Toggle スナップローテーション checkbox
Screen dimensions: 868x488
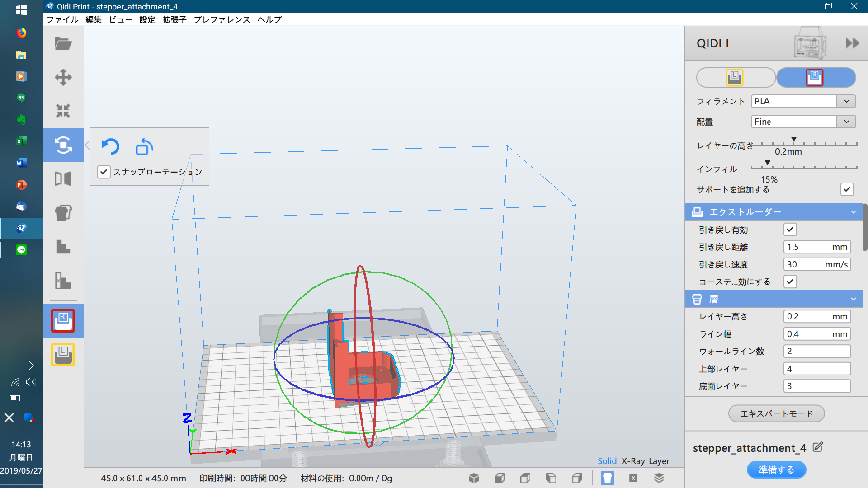click(x=104, y=172)
